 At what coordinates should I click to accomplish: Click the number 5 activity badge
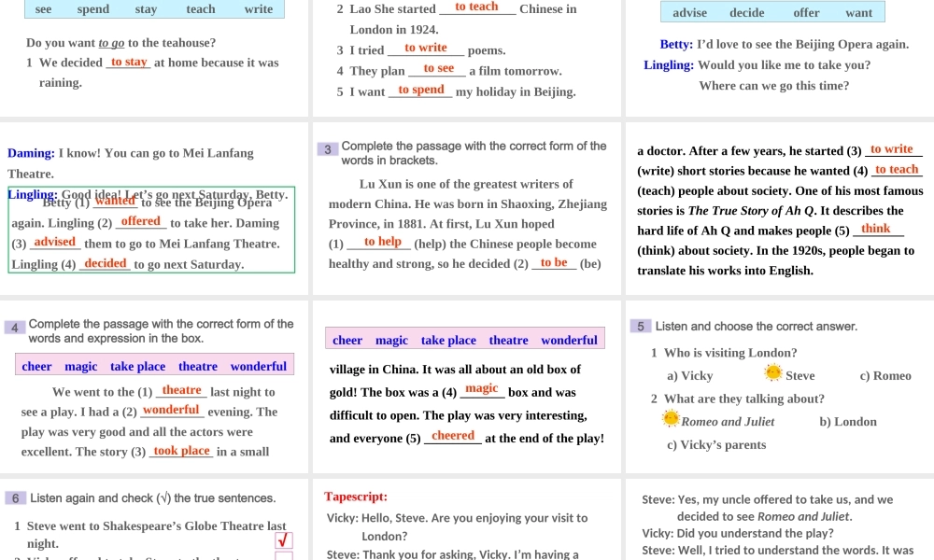[641, 326]
